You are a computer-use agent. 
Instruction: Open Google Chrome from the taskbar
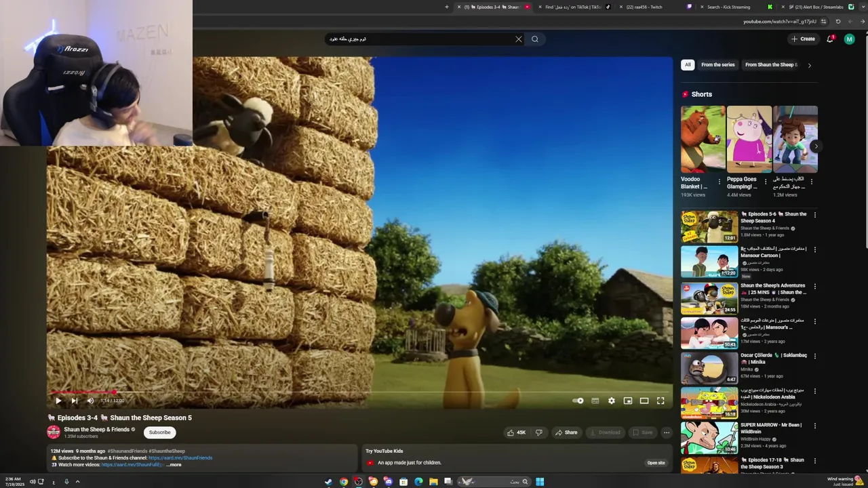click(344, 482)
